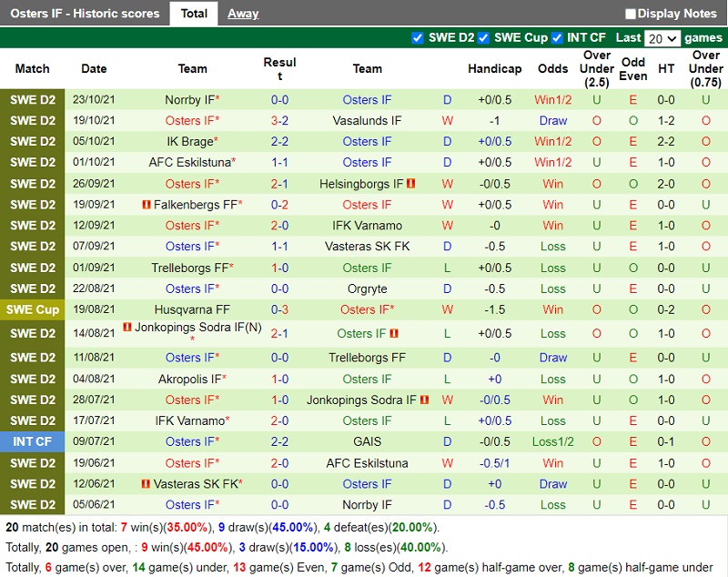728x577 pixels.
Task: Toggle the SWE Cup filter checkbox
Action: coord(484,37)
